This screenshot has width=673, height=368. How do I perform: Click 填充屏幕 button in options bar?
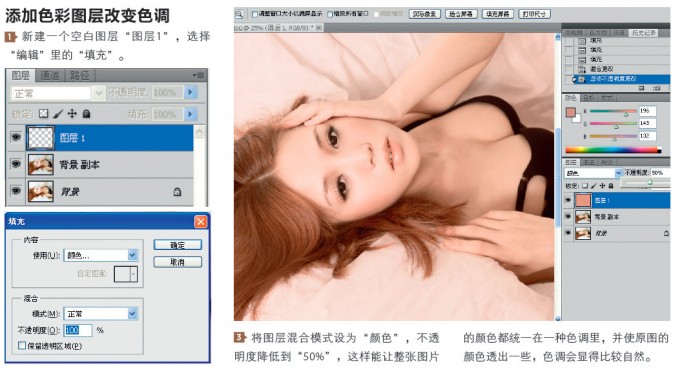497,14
